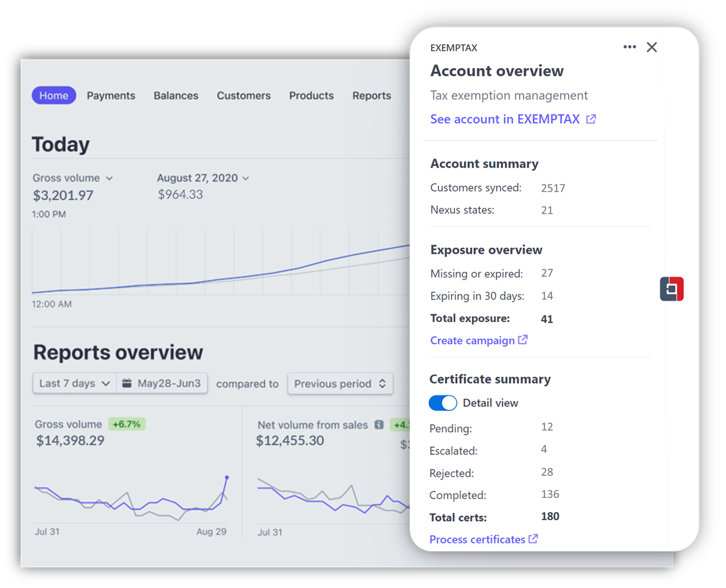Screen dimensions: 726x588
Task: Click the EXEMPTAX app icon on side rail
Action: [672, 289]
